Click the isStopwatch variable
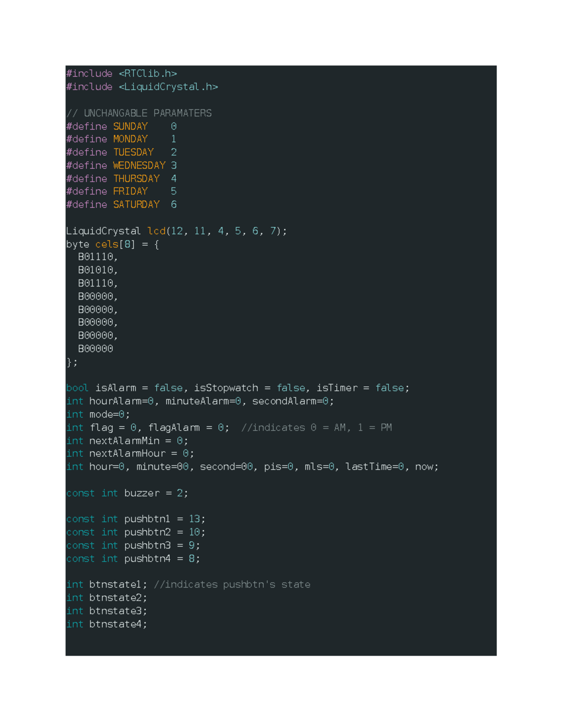The image size is (563, 728). coord(226,388)
